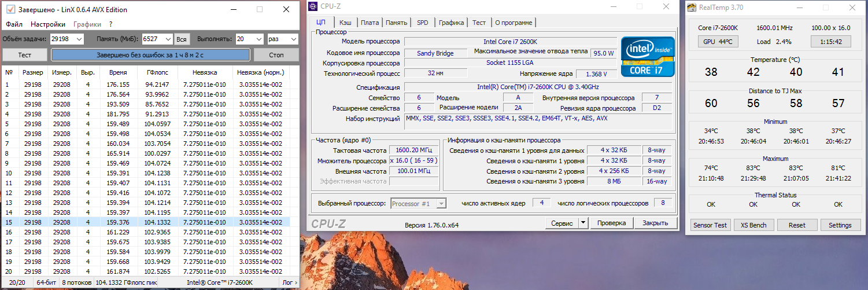Switch to the SPD tab in CPU-Z
This screenshot has height=290, width=868.
click(x=423, y=23)
